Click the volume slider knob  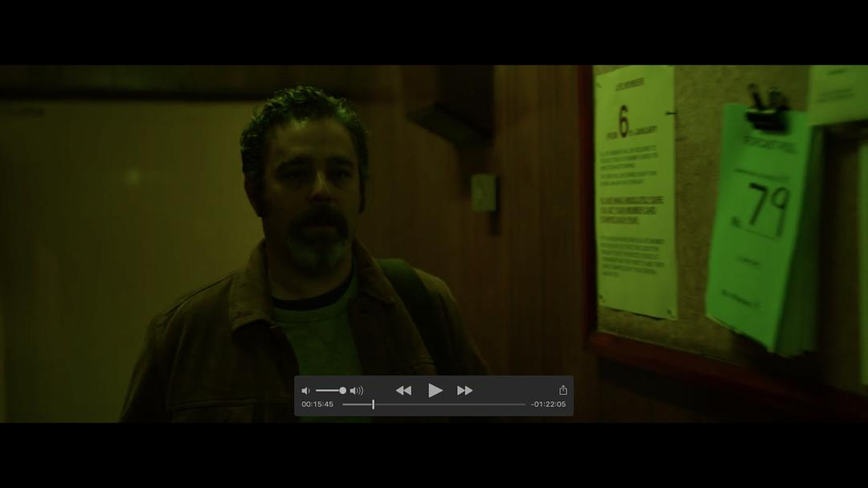pyautogui.click(x=342, y=391)
